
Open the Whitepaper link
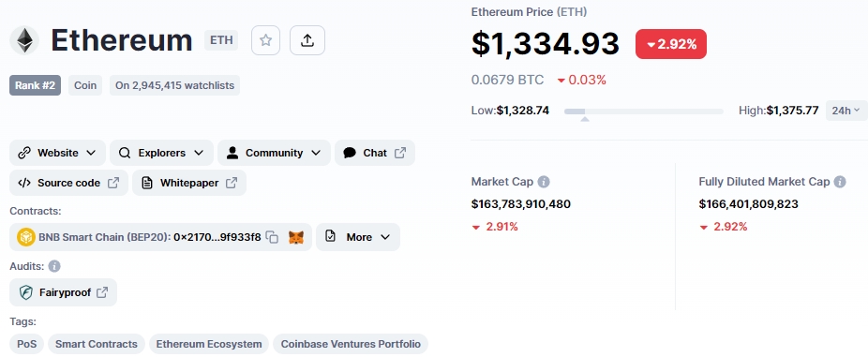pyautogui.click(x=189, y=183)
